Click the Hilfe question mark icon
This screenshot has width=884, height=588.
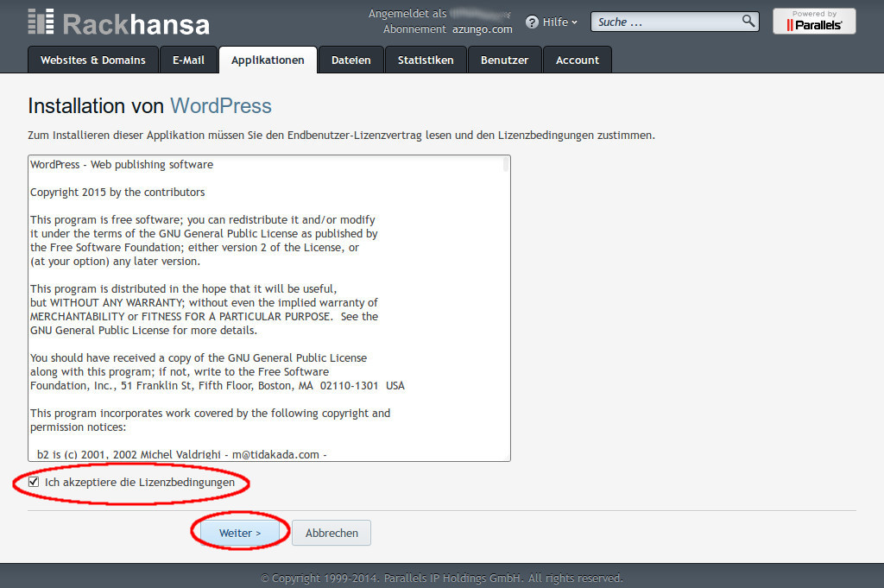tap(532, 22)
